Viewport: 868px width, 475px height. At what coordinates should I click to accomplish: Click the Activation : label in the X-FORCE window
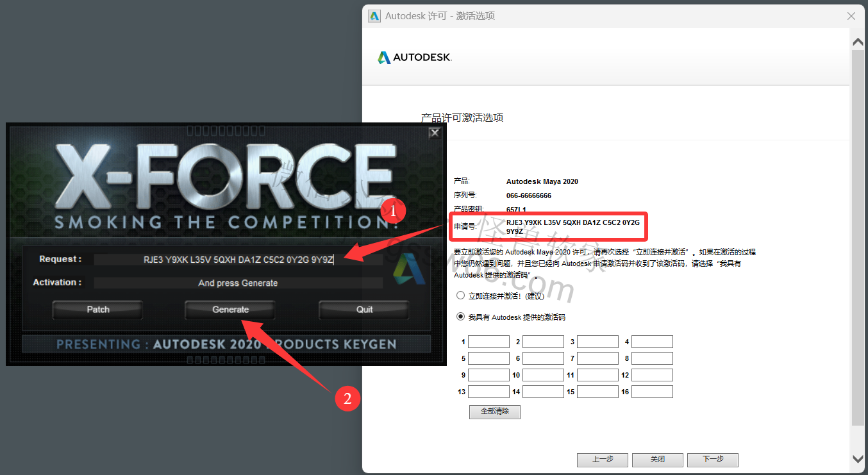point(58,283)
